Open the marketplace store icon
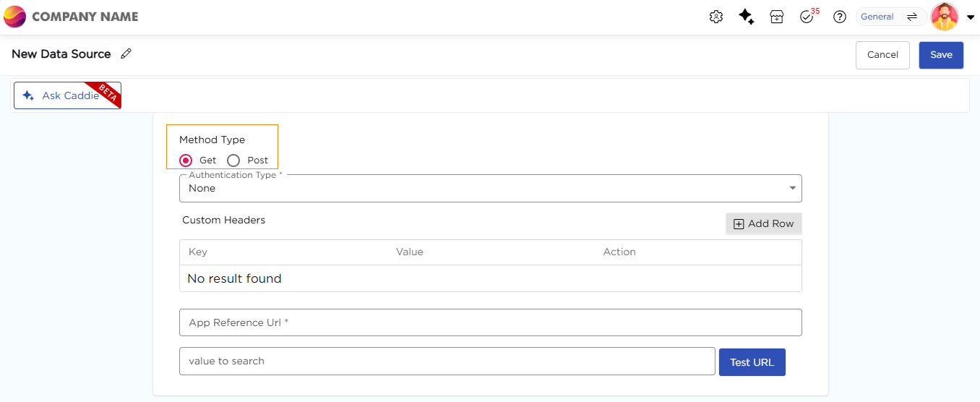 [x=777, y=17]
